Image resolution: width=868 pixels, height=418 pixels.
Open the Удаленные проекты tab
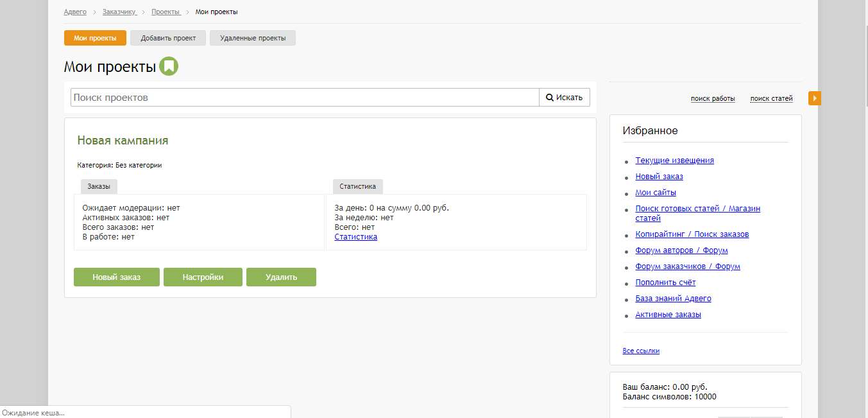coord(253,38)
